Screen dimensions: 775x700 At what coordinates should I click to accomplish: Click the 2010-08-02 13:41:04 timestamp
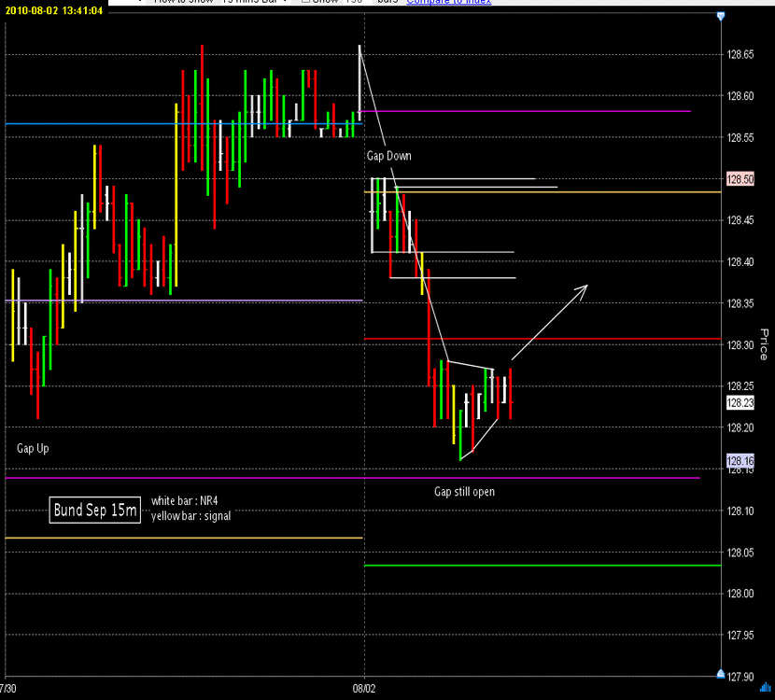(x=54, y=10)
